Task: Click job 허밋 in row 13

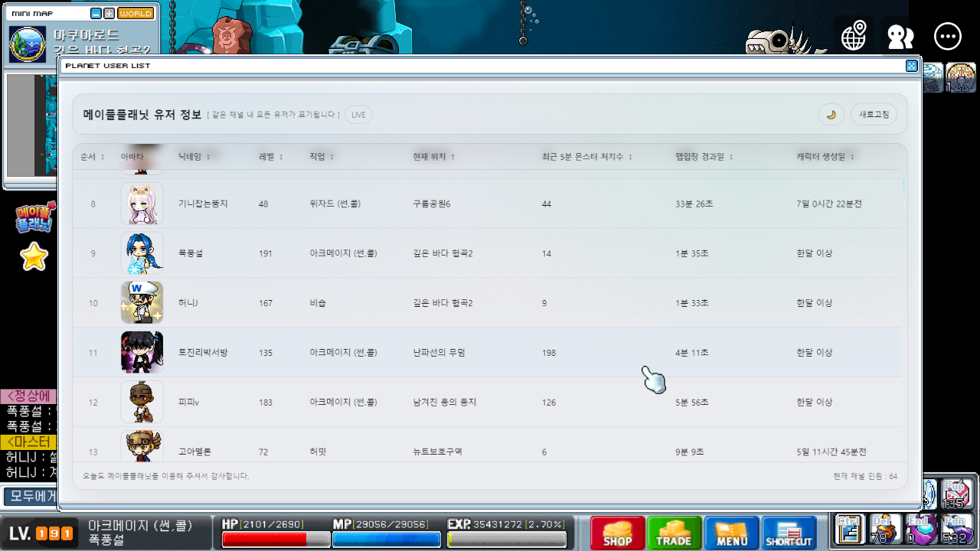Action: 317,452
